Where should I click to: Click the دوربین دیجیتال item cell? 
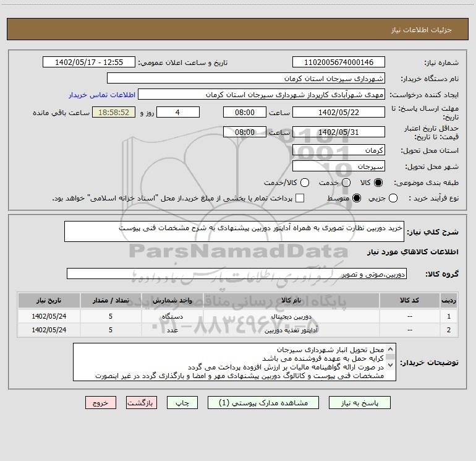(291, 316)
